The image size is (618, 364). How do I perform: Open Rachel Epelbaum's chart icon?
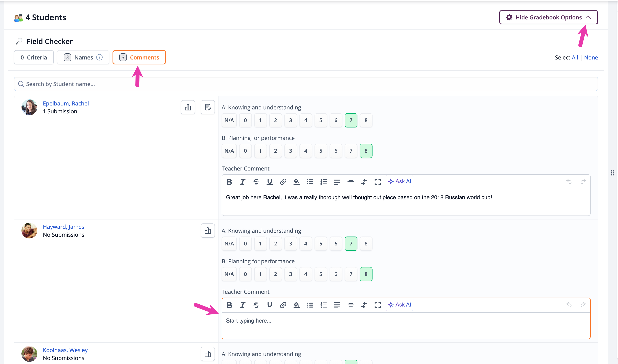(188, 107)
